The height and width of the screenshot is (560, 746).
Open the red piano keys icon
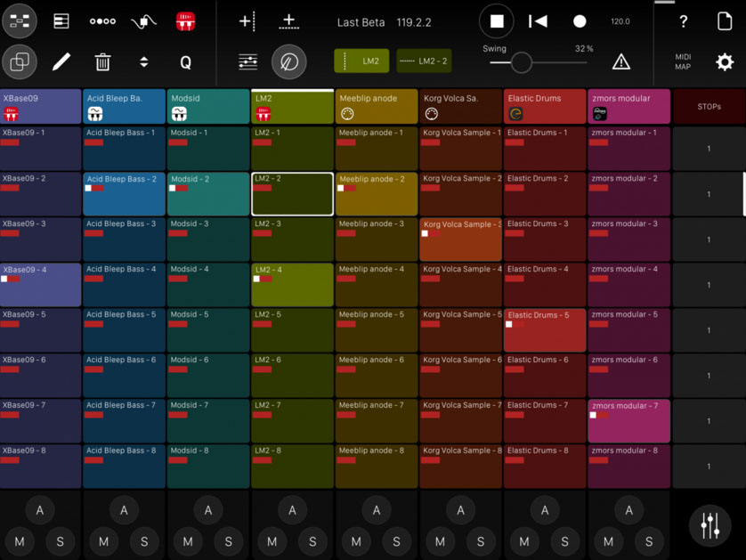pyautogui.click(x=185, y=21)
